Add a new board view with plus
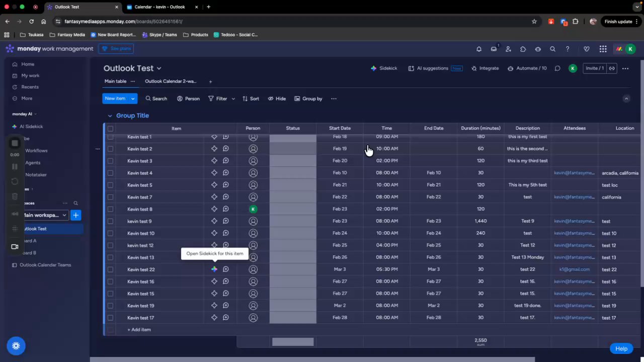644x362 pixels. point(210,81)
